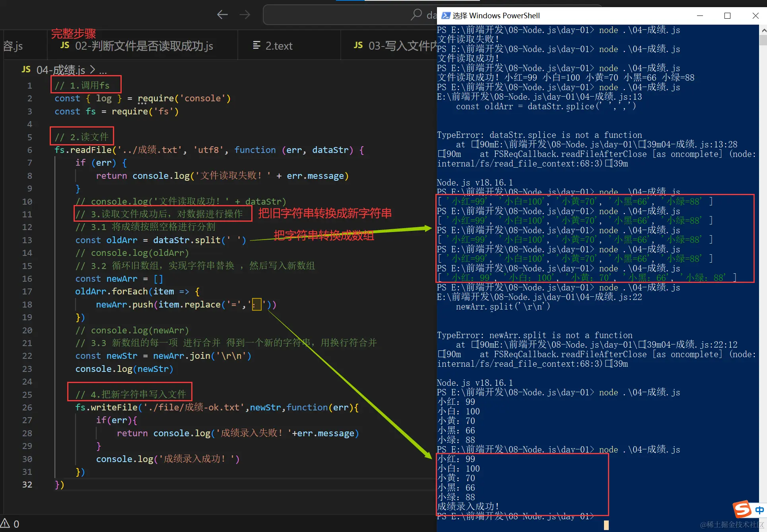The height and width of the screenshot is (532, 767).
Task: Click the Sogou input method S icon
Action: [x=742, y=509]
